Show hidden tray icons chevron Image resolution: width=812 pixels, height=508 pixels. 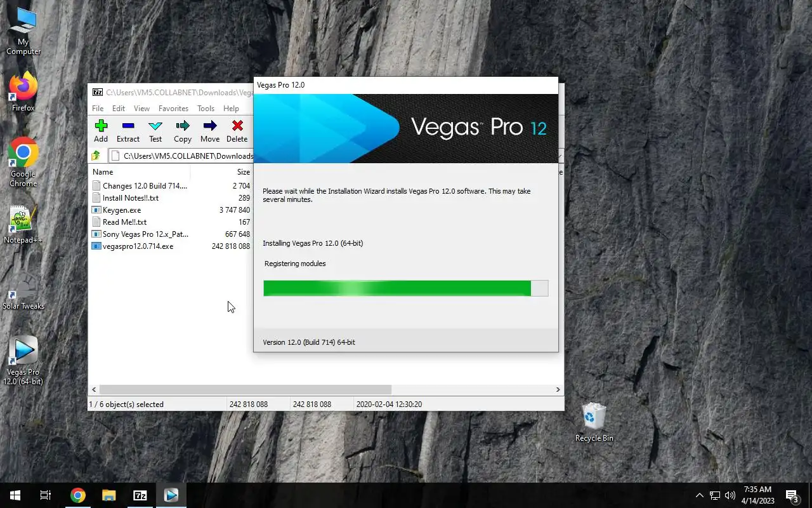coord(699,495)
